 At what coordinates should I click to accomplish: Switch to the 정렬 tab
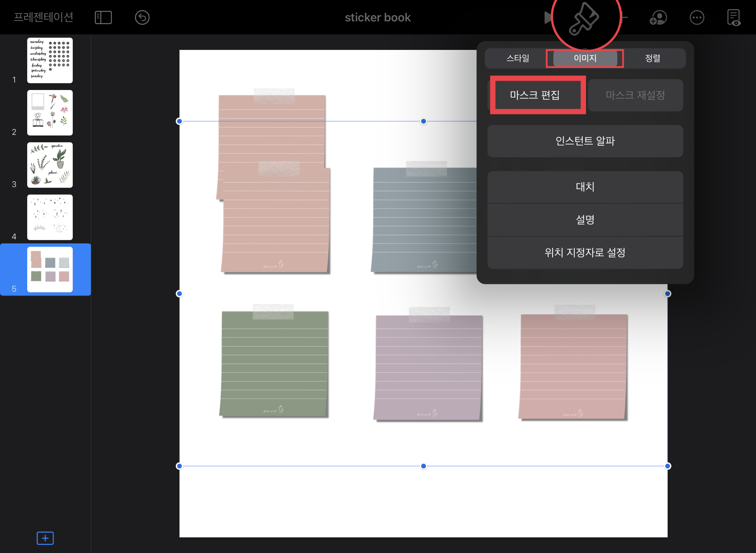(x=652, y=58)
